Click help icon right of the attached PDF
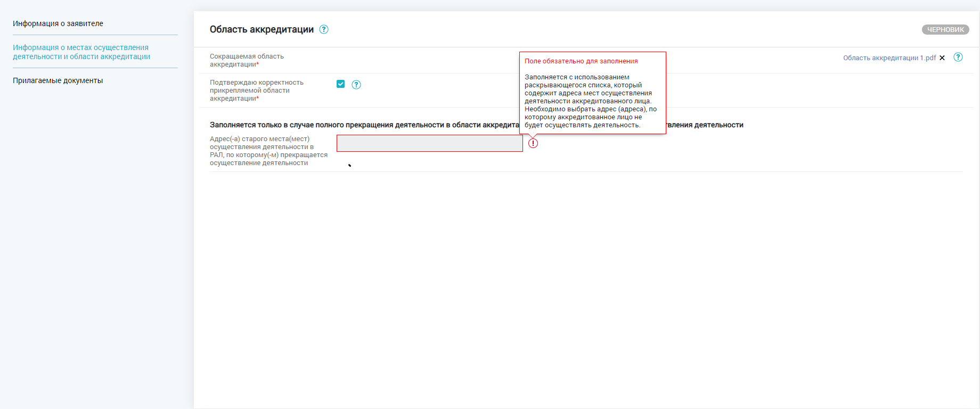Screen dimensions: 980x409 958,57
